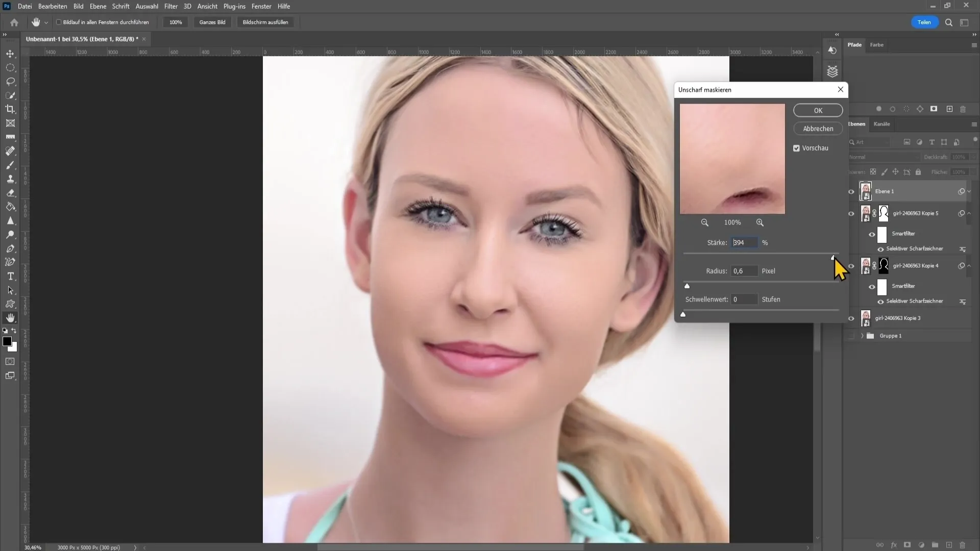Open the blend mode Normal dropdown
This screenshot has width=980, height=551.
tap(884, 157)
